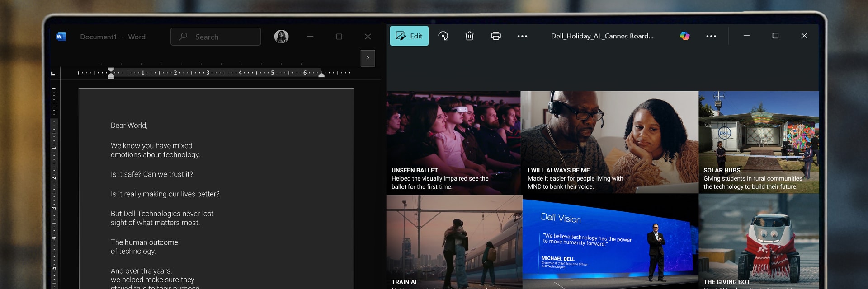868x289 pixels.
Task: Open Copilot icon in Photos title bar
Action: (685, 36)
